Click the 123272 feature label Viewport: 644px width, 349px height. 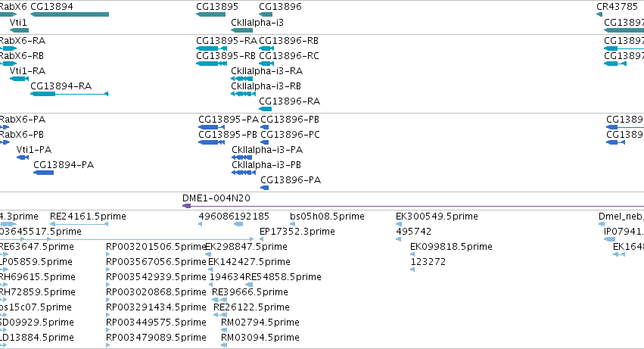coord(428,261)
